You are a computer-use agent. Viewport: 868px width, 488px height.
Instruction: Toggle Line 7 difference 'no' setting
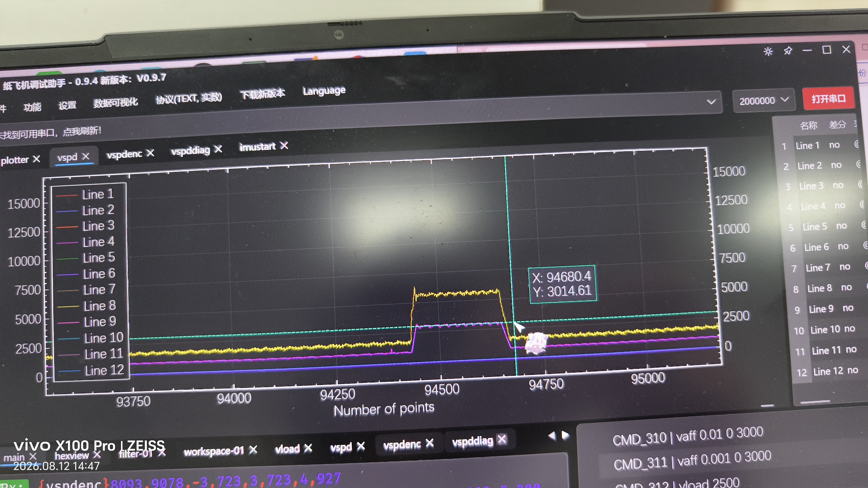pyautogui.click(x=845, y=267)
